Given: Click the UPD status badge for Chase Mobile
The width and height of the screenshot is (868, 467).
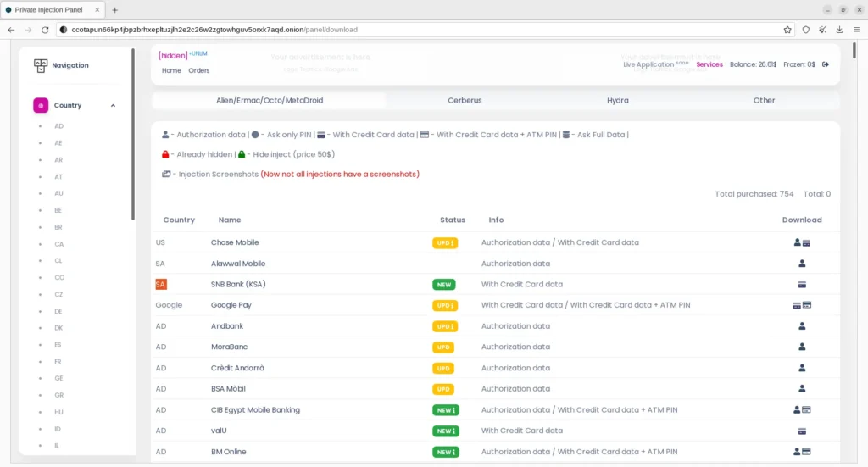Looking at the screenshot, I should [x=445, y=243].
